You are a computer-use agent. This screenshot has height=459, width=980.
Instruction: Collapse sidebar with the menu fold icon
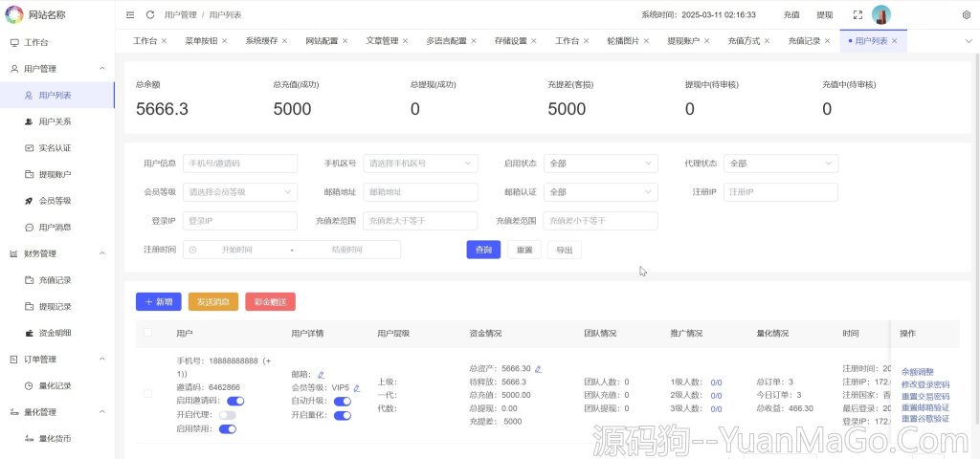pos(130,15)
